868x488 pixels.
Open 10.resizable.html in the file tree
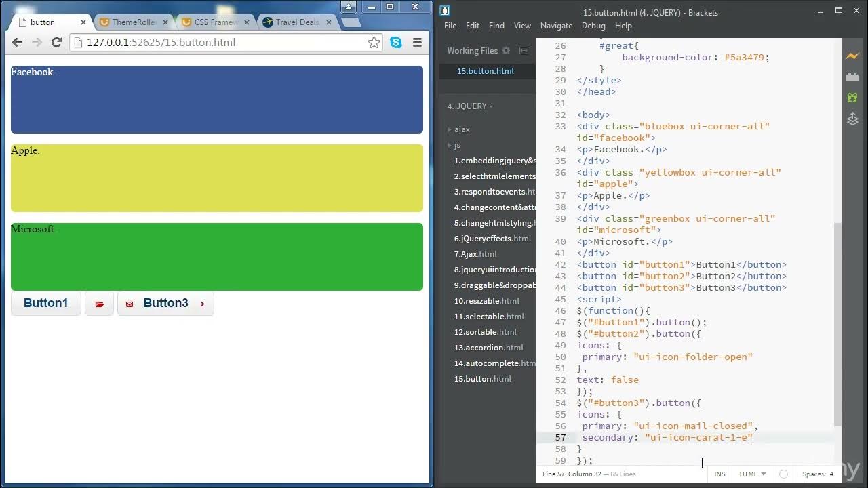[x=487, y=301]
